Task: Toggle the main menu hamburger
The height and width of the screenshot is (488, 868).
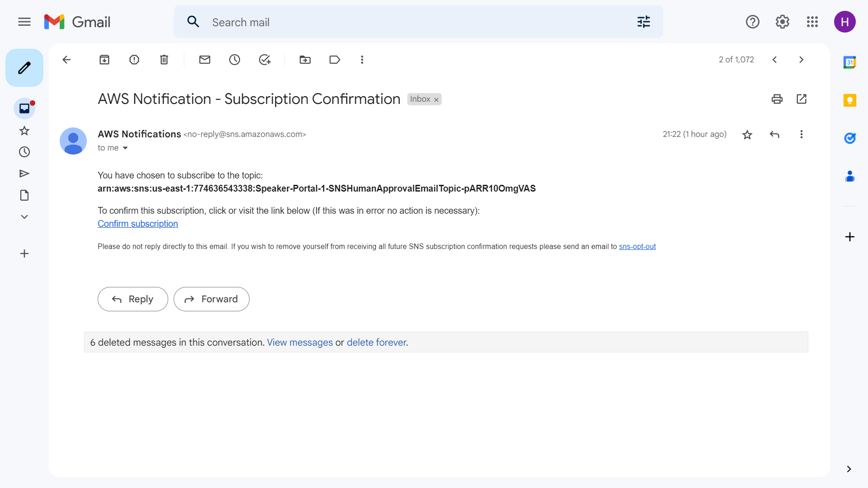Action: (24, 22)
